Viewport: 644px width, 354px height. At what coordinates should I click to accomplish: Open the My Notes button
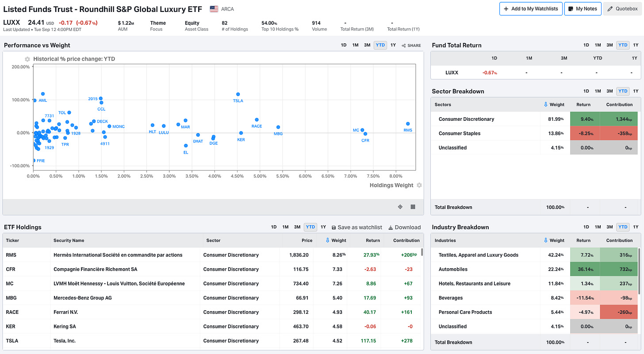(x=583, y=9)
